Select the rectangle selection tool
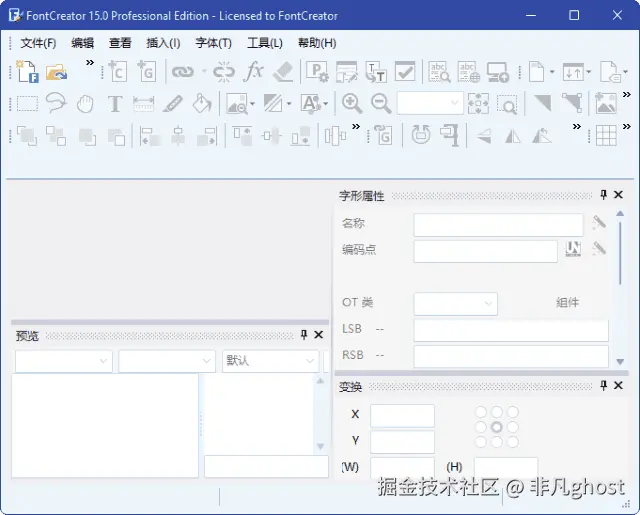 coord(27,104)
